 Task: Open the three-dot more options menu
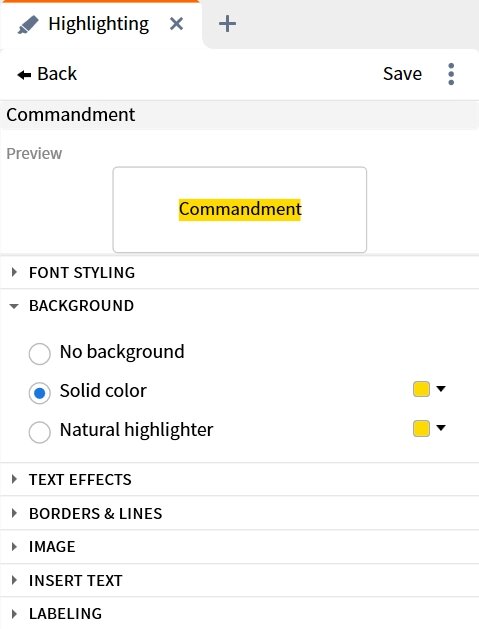[x=451, y=74]
